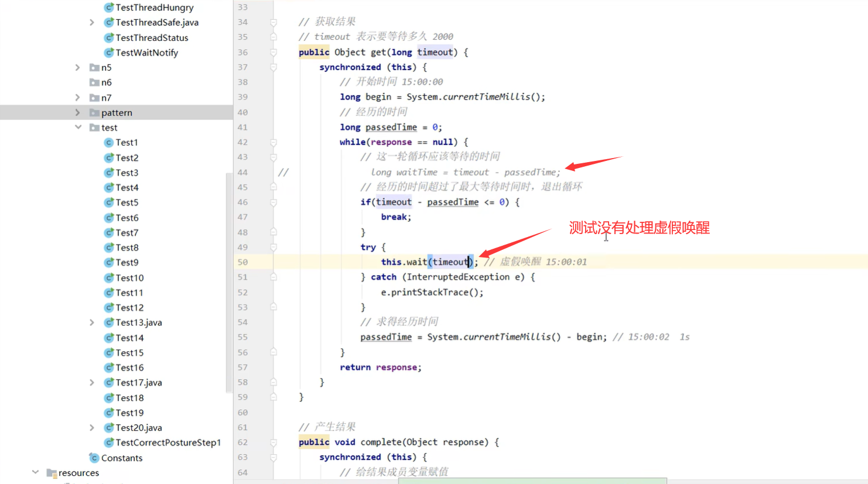The width and height of the screenshot is (868, 484).
Task: Click the n7 package folder icon
Action: point(94,97)
